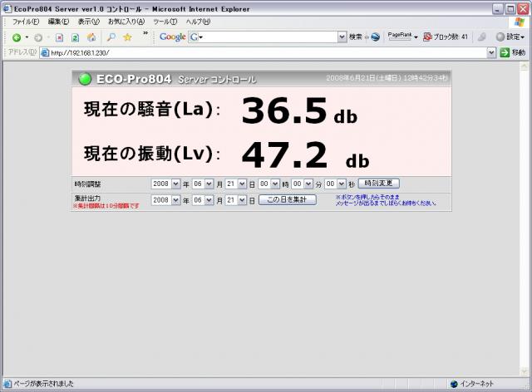Click the 現在の振動(Lv) label
The image size is (532, 392).
[x=152, y=154]
